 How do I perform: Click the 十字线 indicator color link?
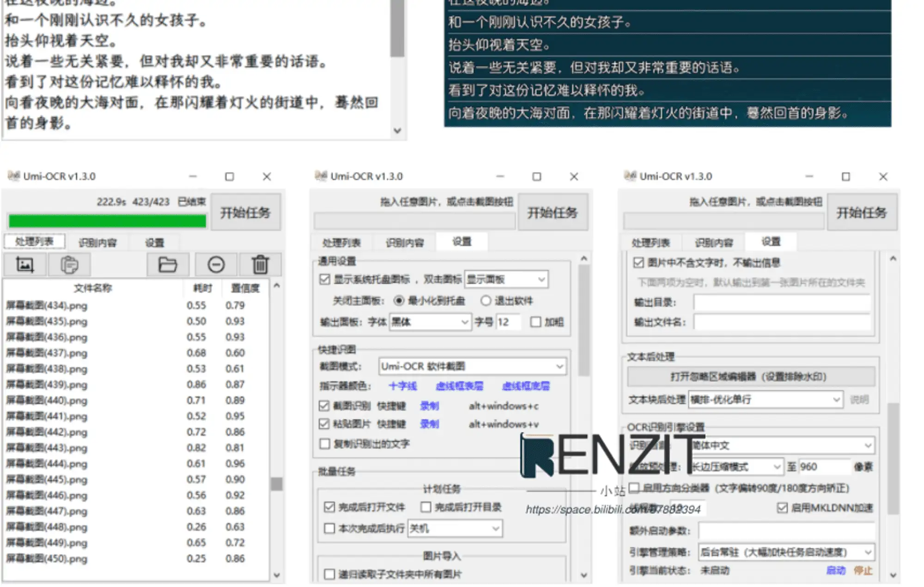(402, 386)
